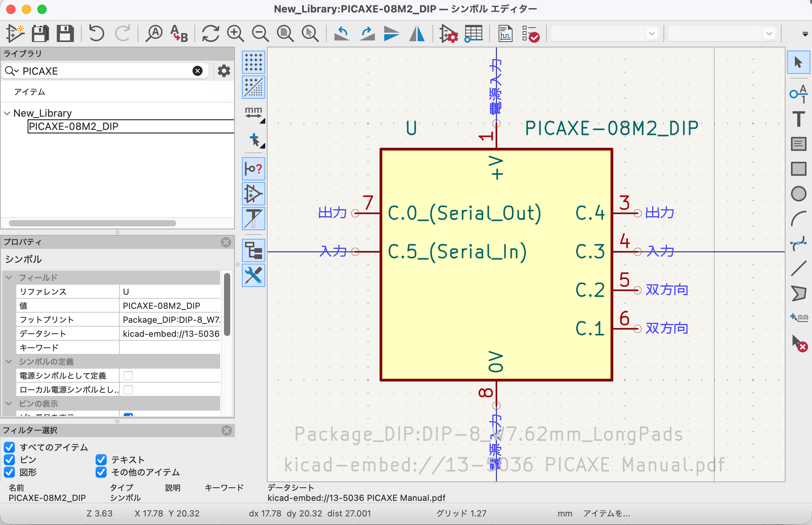Click the properties panel vertical scrollbar
This screenshot has height=525, width=812.
coord(227,304)
